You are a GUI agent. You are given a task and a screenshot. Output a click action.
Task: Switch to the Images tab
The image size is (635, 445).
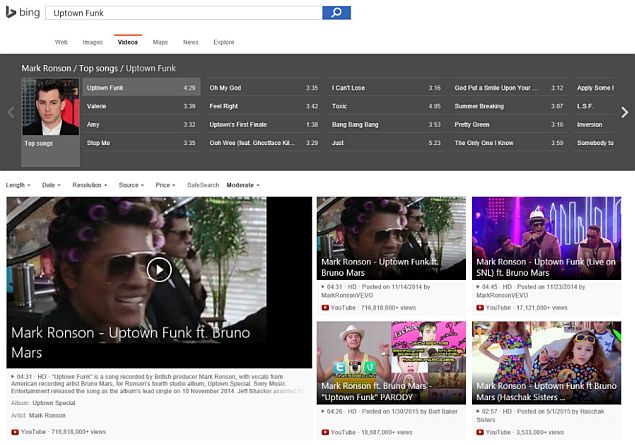click(92, 42)
